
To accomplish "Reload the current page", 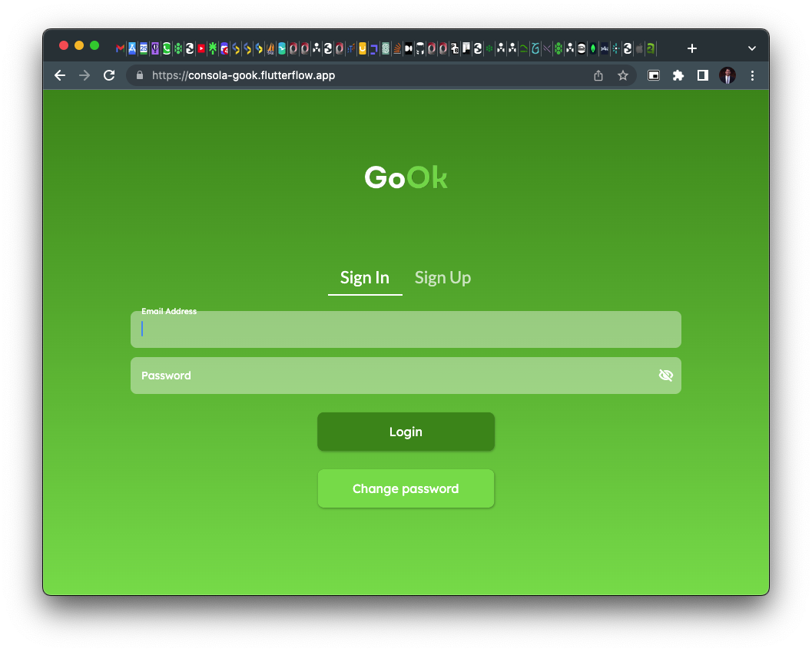I will pyautogui.click(x=109, y=75).
